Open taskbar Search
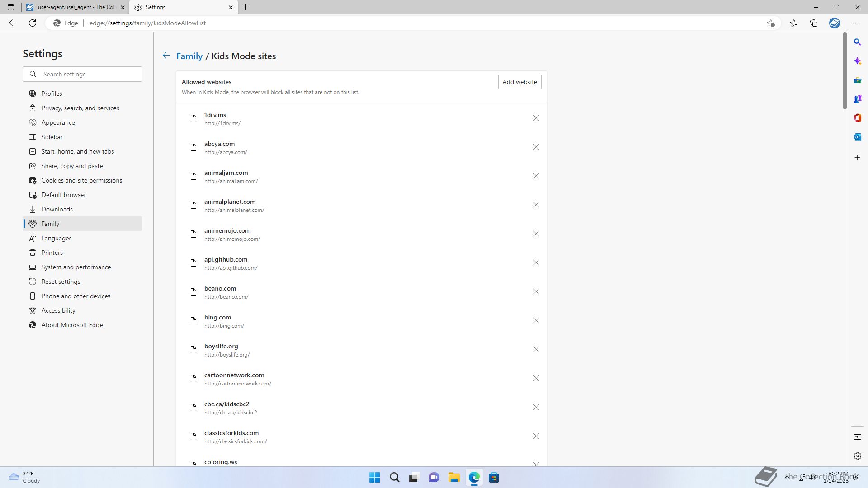 tap(394, 478)
